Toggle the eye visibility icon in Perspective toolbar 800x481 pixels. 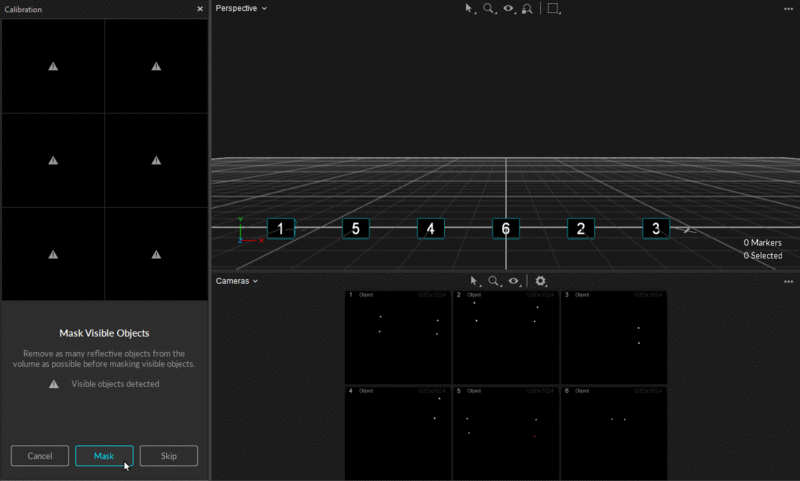(x=509, y=8)
